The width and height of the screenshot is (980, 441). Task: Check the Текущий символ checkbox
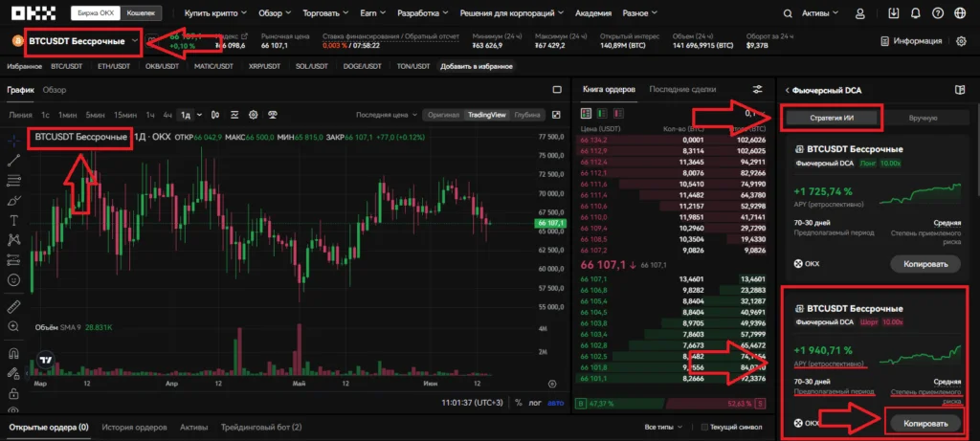(x=704, y=428)
